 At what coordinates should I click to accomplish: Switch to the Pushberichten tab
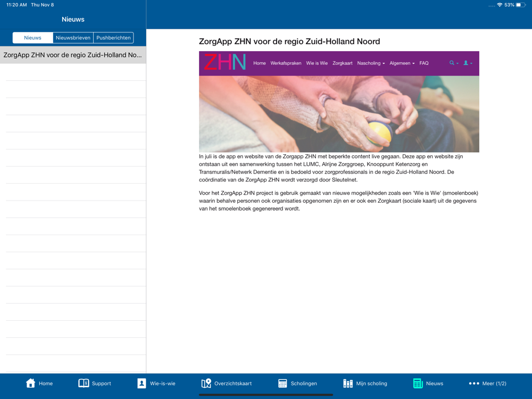click(113, 38)
